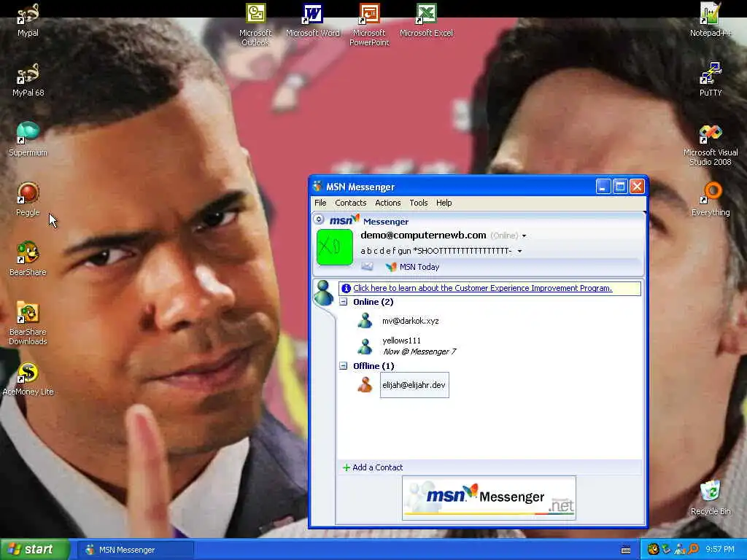Open the Help menu

click(444, 203)
